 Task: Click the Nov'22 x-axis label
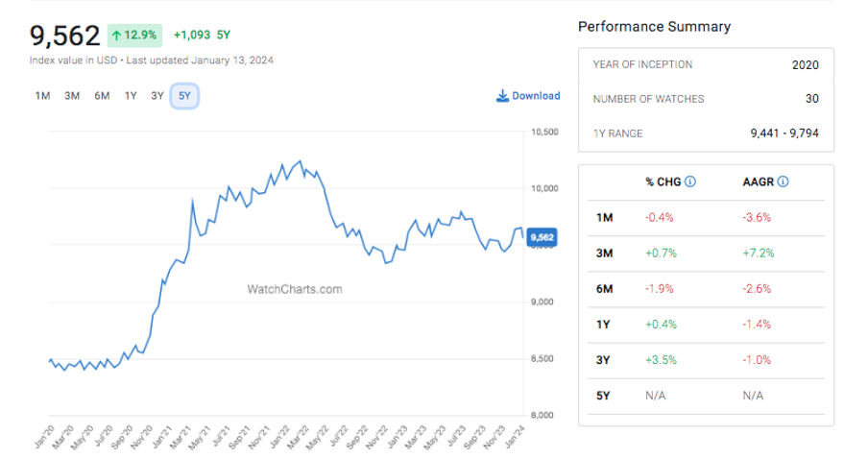click(x=377, y=436)
